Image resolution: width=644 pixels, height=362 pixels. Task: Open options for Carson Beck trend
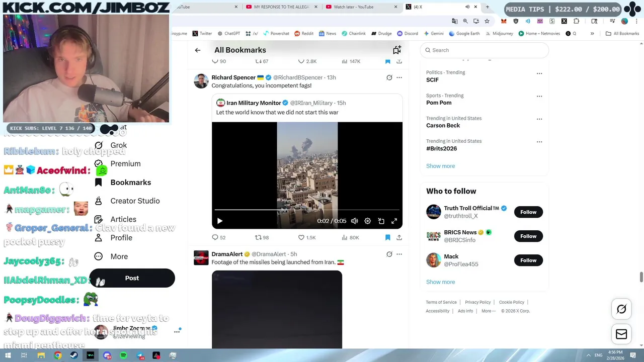pos(539,119)
